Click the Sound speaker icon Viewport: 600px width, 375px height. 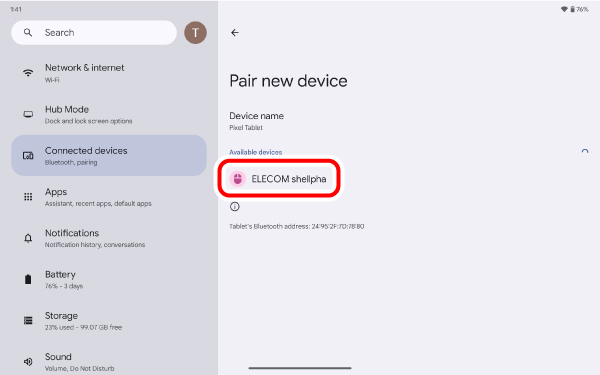coord(28,362)
